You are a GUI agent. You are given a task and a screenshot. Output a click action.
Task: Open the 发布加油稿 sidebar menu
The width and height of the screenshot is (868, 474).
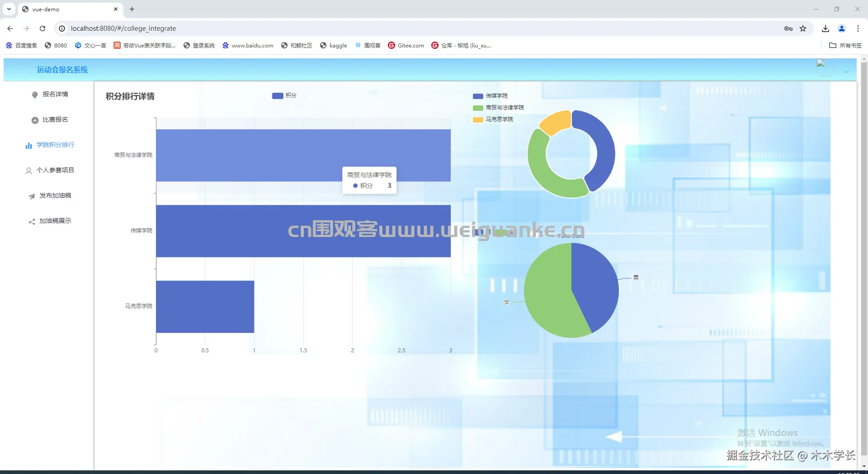point(49,195)
